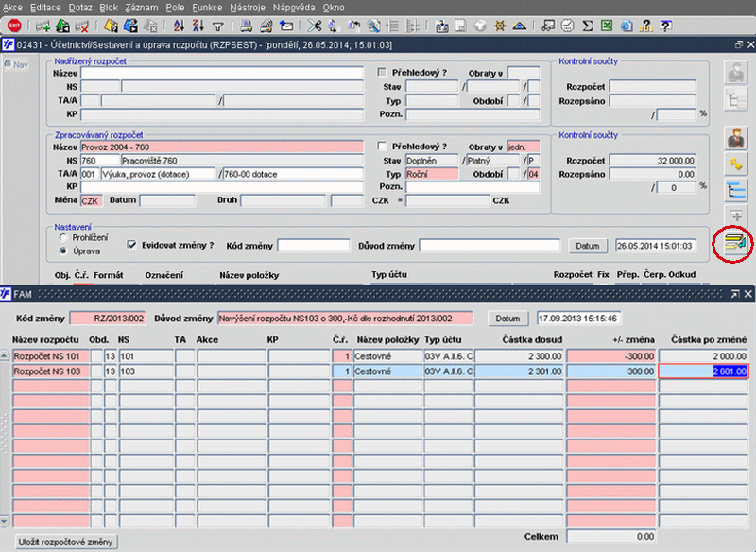Click the sort ascending A-Z icon

[x=179, y=26]
